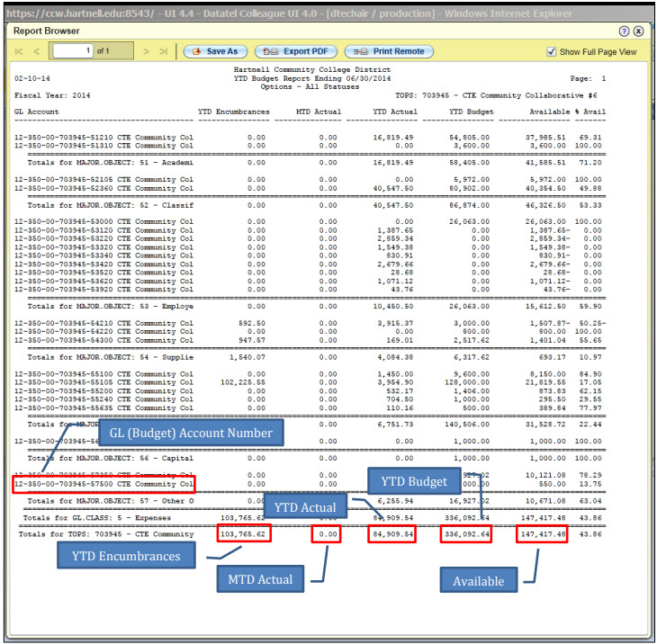The height and width of the screenshot is (644, 657).
Task: Click the highlighted 103,765.62 encumbrances total
Action: (244, 534)
